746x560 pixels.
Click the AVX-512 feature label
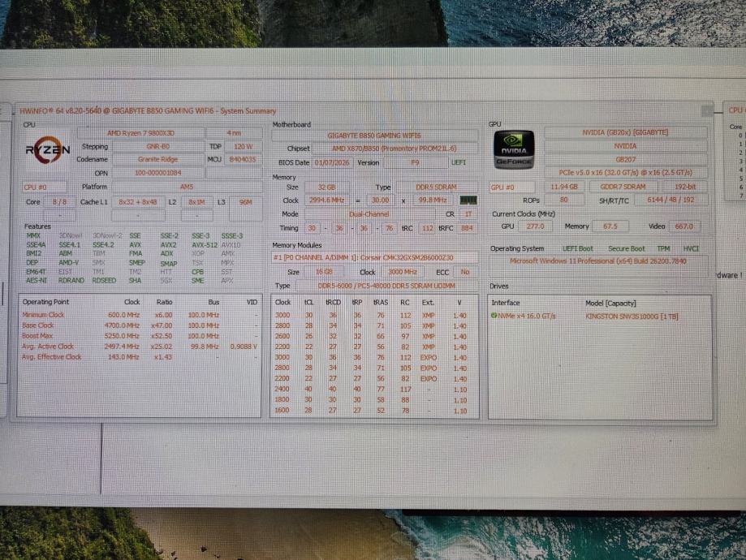pyautogui.click(x=205, y=244)
